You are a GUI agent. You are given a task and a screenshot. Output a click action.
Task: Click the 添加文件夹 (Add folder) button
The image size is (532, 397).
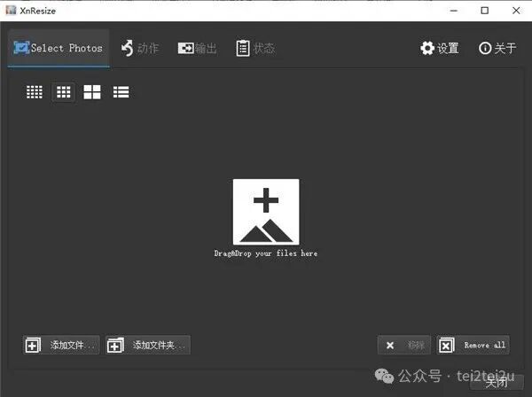pos(148,345)
